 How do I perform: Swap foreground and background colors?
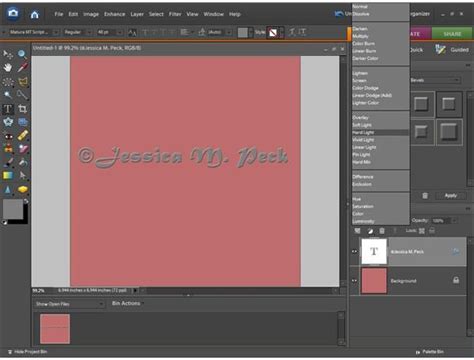click(26, 201)
